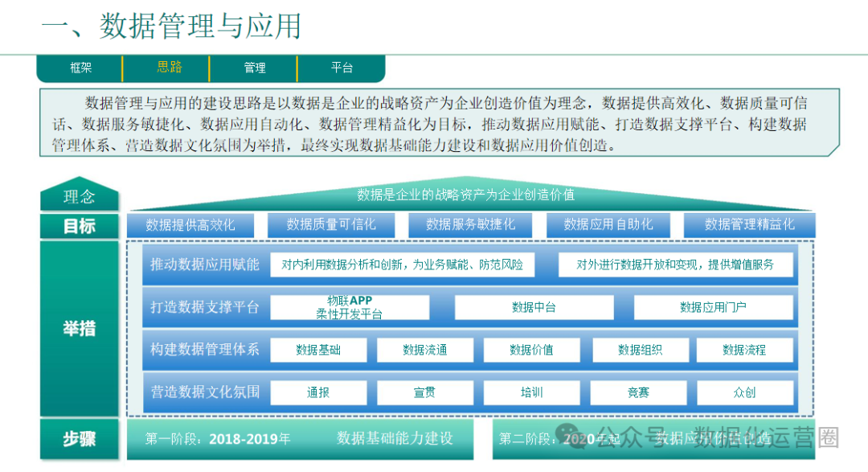Click the 数据价值 box
868x472 pixels.
click(x=531, y=350)
